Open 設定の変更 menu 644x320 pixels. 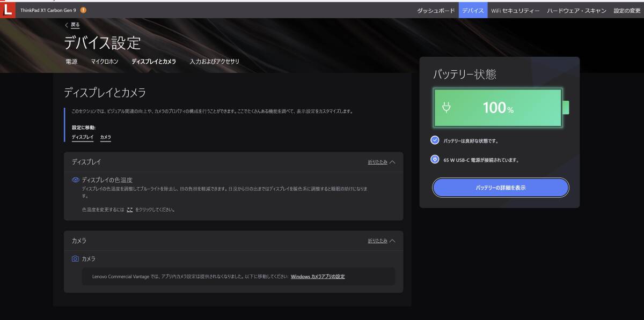[x=627, y=10]
